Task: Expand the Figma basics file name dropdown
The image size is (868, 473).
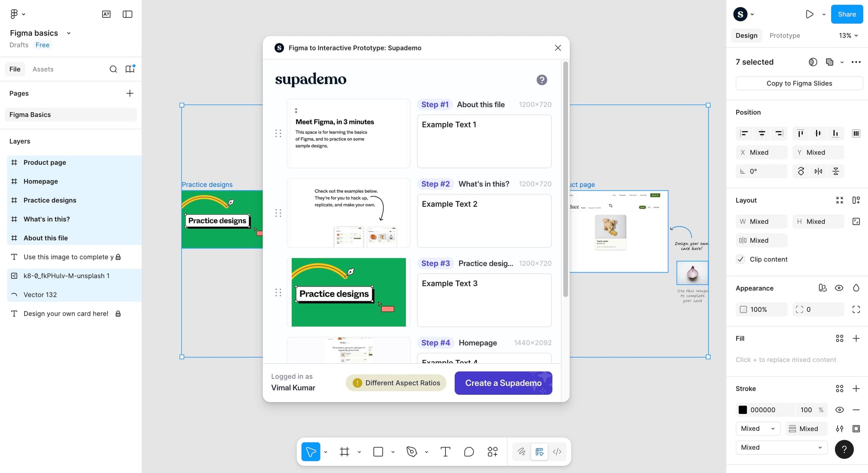Action: pos(69,33)
